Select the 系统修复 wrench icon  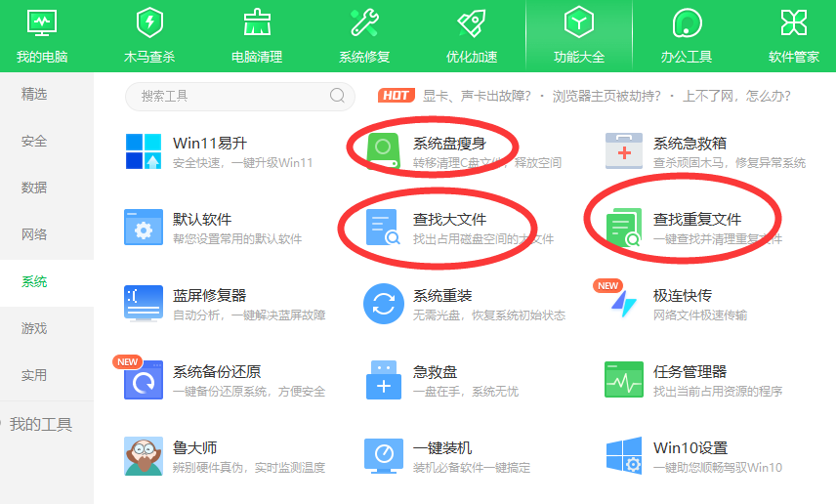pos(364,22)
